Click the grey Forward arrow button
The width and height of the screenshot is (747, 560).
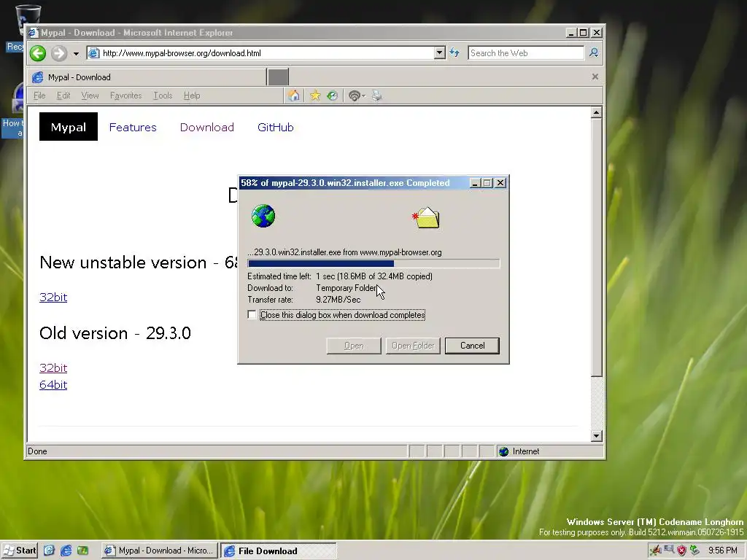[x=59, y=52]
